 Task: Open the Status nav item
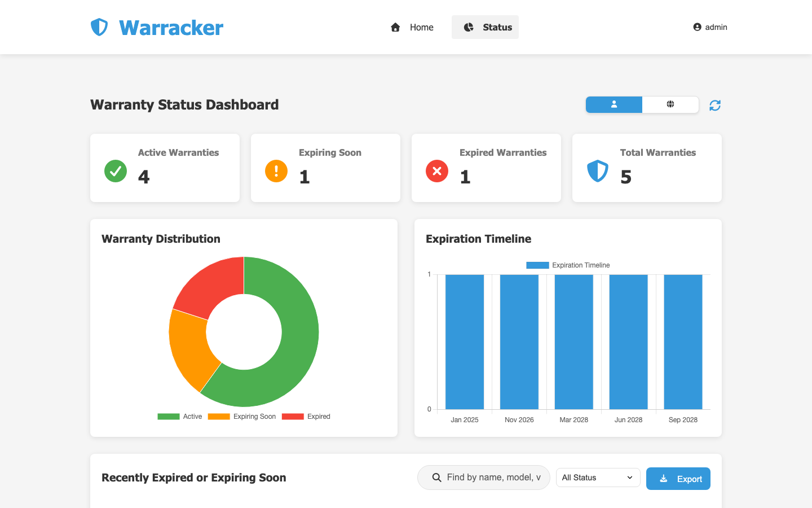pyautogui.click(x=485, y=27)
